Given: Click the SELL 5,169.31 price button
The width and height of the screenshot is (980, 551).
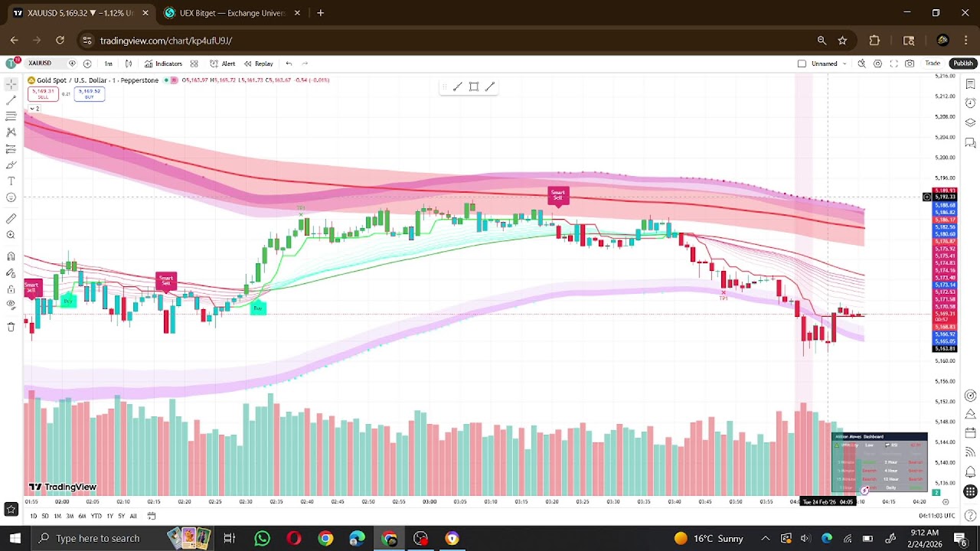Looking at the screenshot, I should [x=42, y=94].
